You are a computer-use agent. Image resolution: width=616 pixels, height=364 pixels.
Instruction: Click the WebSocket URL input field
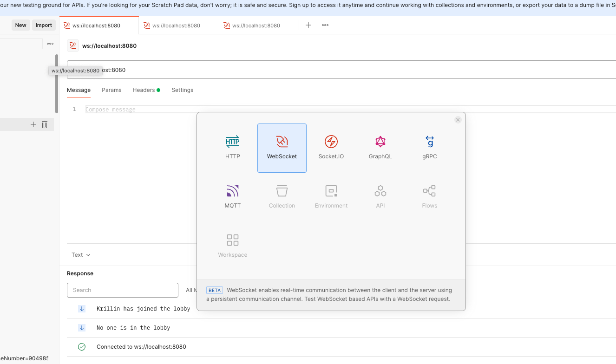341,70
